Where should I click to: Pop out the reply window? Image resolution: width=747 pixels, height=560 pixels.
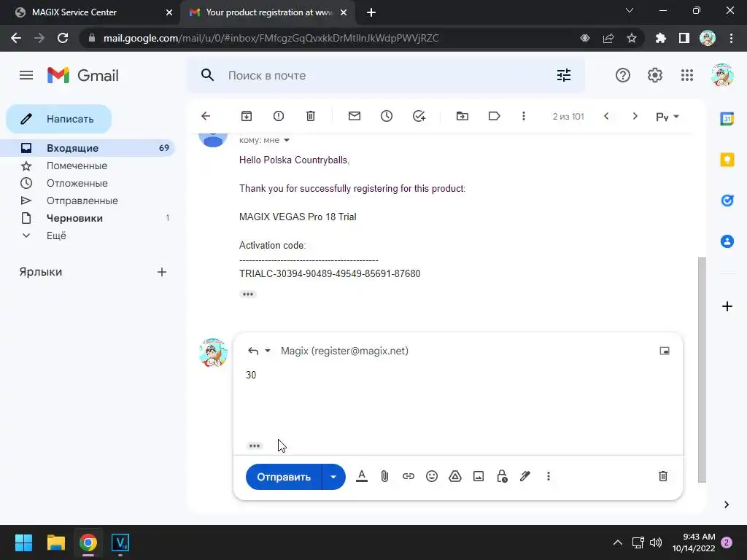[664, 351]
